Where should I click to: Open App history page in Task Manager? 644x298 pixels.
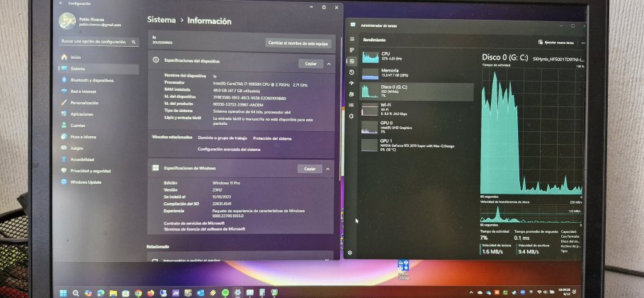tap(351, 72)
